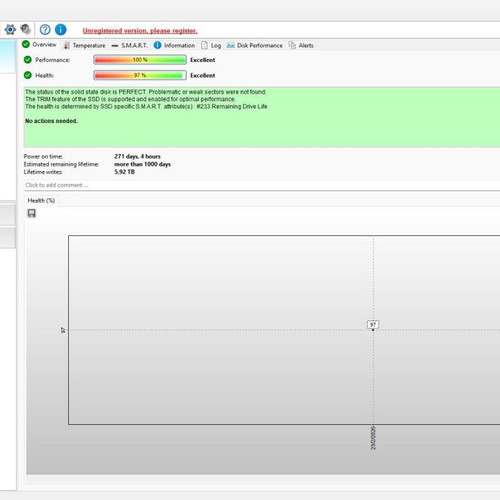Select the Overview tab
The width and height of the screenshot is (500, 500).
(x=39, y=44)
